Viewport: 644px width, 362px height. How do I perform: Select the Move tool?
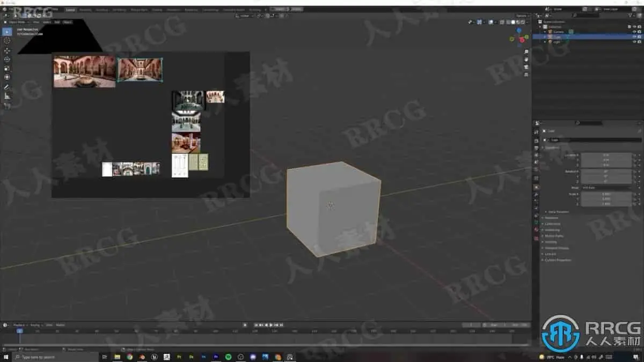pos(7,50)
